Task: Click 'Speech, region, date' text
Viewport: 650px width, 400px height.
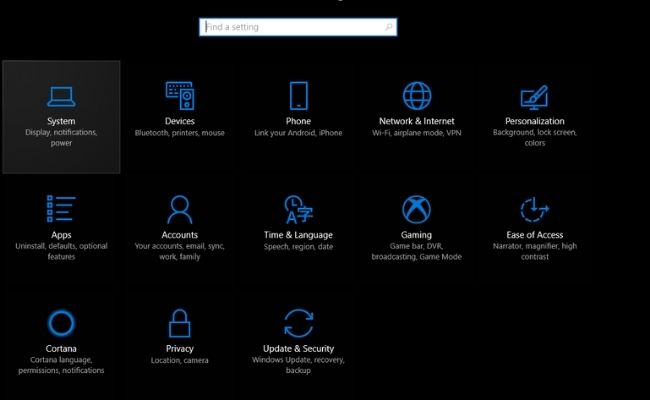Action: 298,247
